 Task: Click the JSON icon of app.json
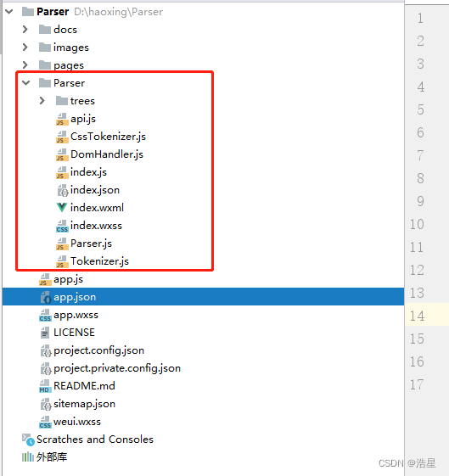tap(46, 297)
